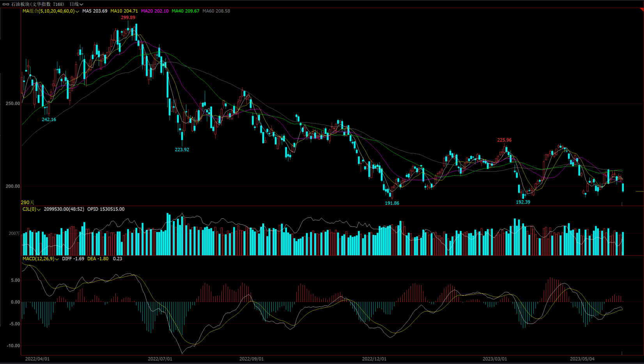Click the DIFF -1.69 value

pos(73,258)
